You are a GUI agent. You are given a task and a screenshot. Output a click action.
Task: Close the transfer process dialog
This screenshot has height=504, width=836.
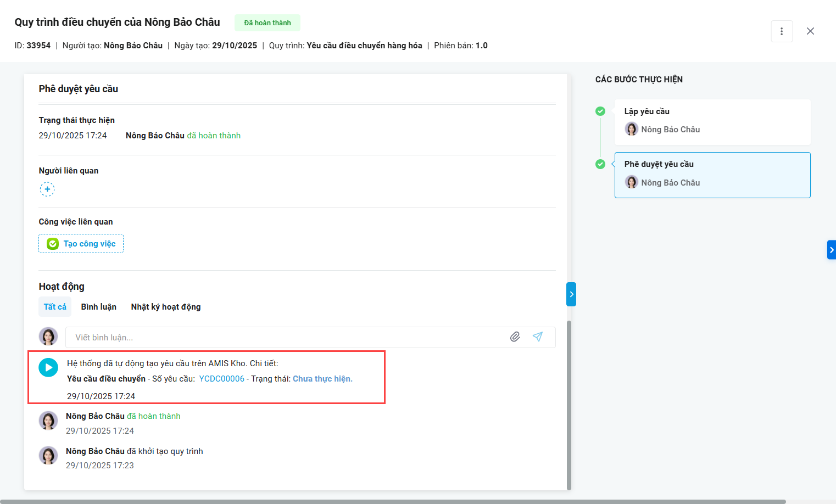810,31
